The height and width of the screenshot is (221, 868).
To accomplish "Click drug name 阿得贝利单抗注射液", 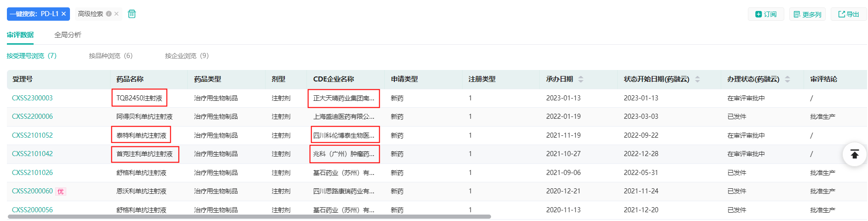I will tap(145, 116).
